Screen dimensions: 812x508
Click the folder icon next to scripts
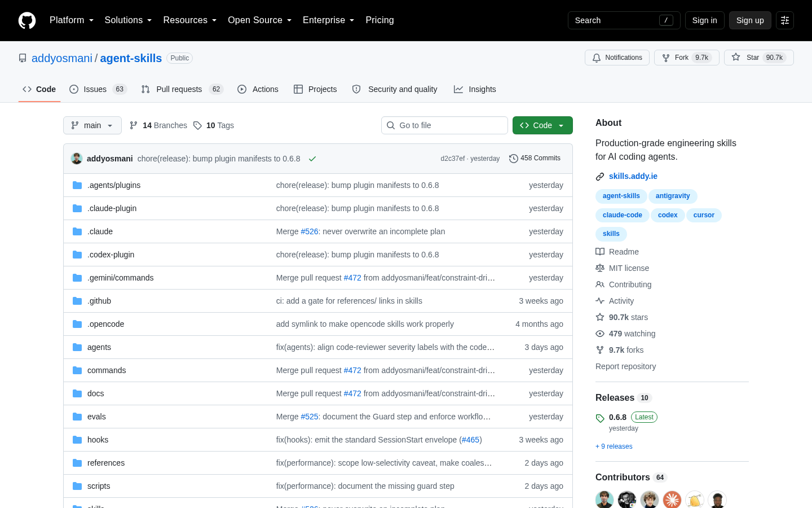click(x=77, y=486)
